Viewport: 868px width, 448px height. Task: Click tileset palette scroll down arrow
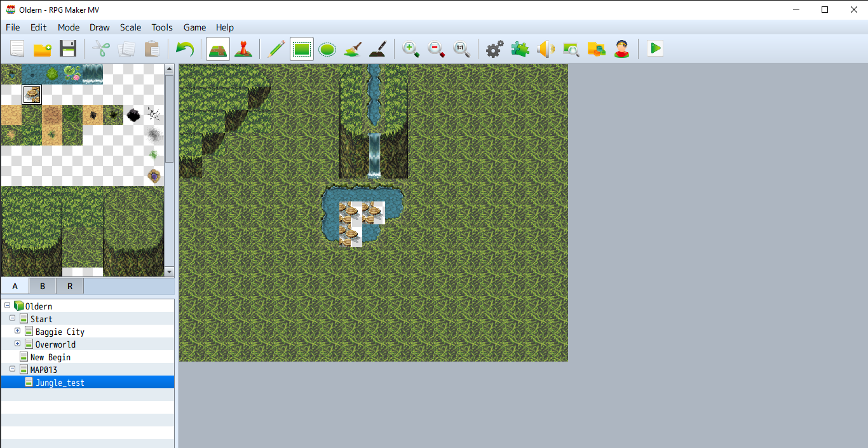169,271
